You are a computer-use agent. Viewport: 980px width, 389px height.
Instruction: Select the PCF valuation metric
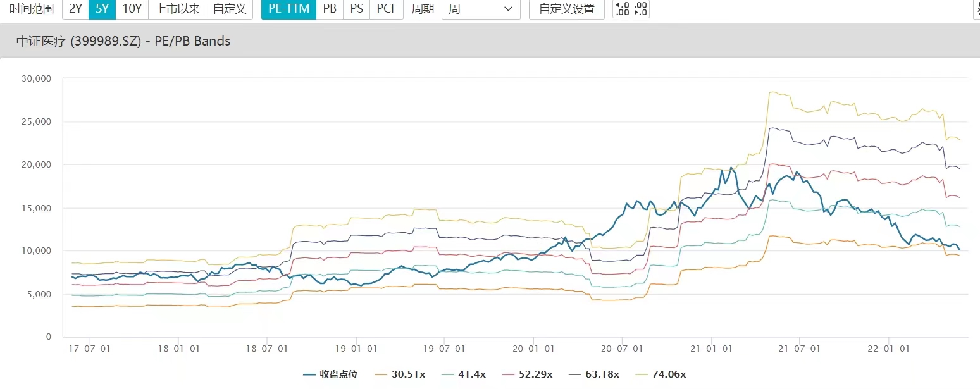pos(386,9)
